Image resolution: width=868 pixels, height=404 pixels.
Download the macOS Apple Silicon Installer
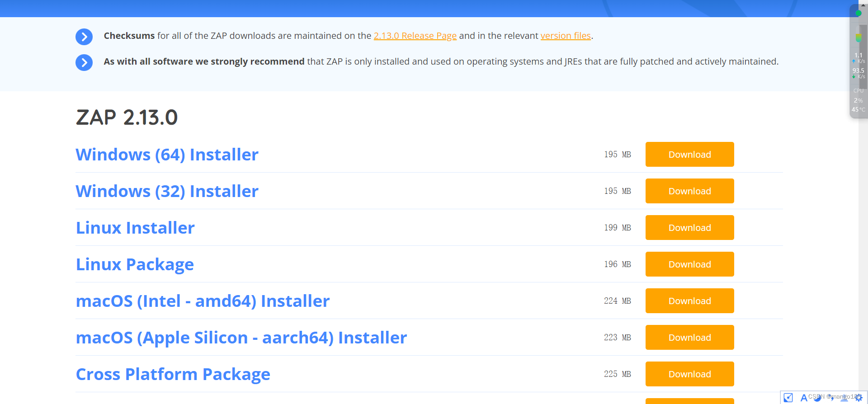coord(689,338)
